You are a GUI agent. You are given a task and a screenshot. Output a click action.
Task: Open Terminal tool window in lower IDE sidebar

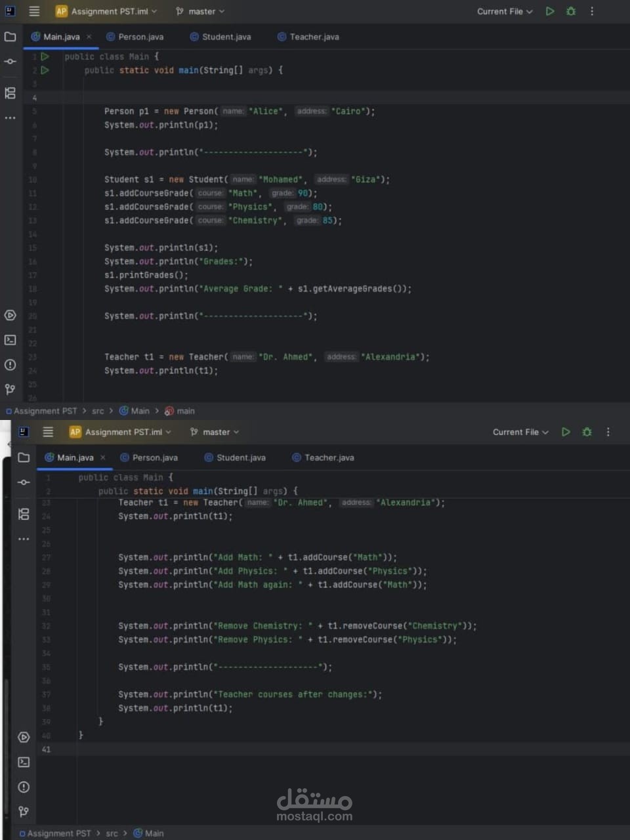click(24, 762)
